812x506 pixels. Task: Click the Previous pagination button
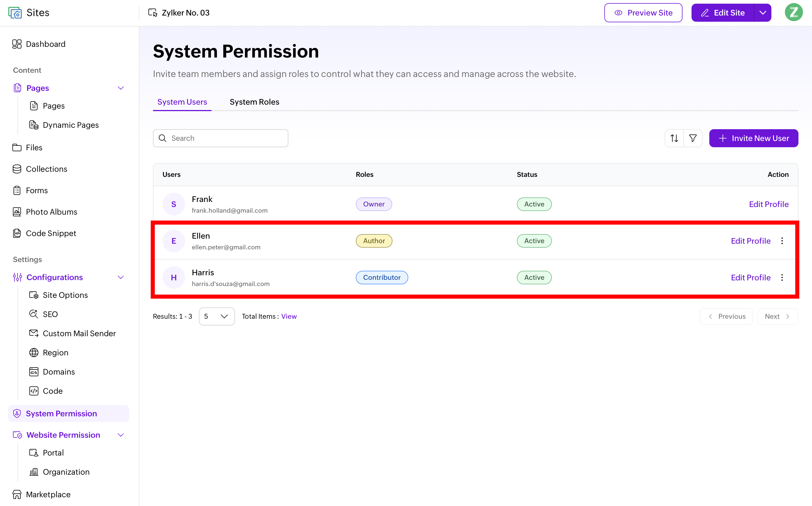coord(726,316)
